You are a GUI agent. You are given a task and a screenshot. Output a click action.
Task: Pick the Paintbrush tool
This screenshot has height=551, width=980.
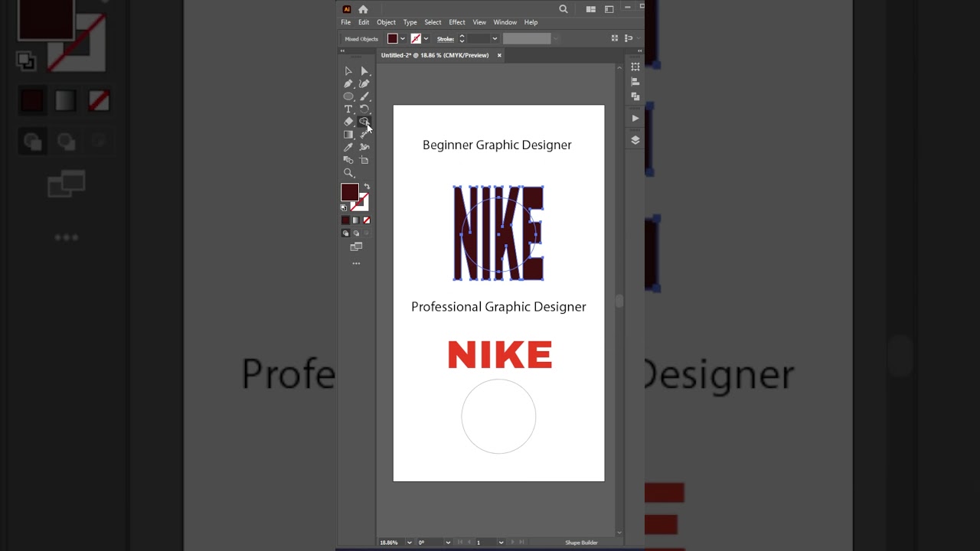[x=364, y=96]
